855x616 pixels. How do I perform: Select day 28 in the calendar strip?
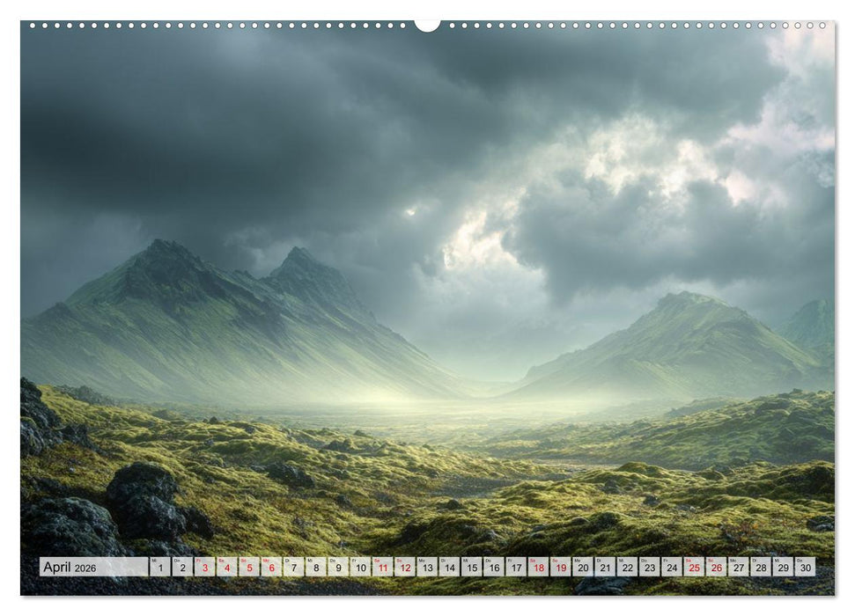click(761, 568)
